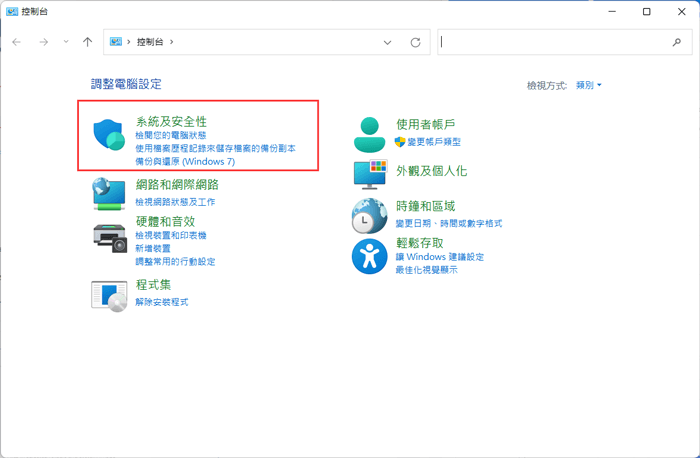
Task: Minimize the 控制台 window
Action: coord(612,12)
